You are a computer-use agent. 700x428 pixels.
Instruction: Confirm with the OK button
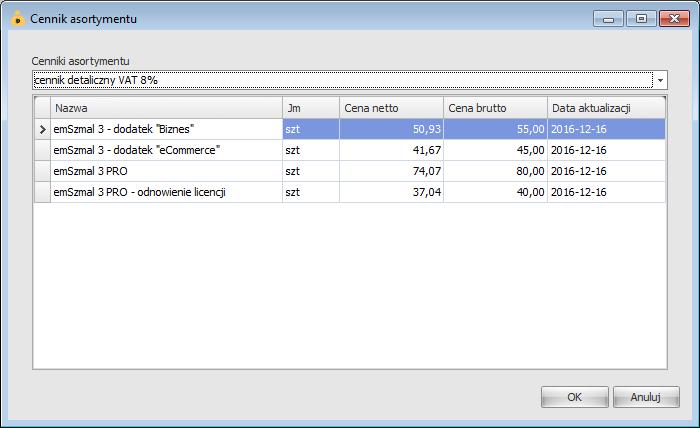pos(575,397)
